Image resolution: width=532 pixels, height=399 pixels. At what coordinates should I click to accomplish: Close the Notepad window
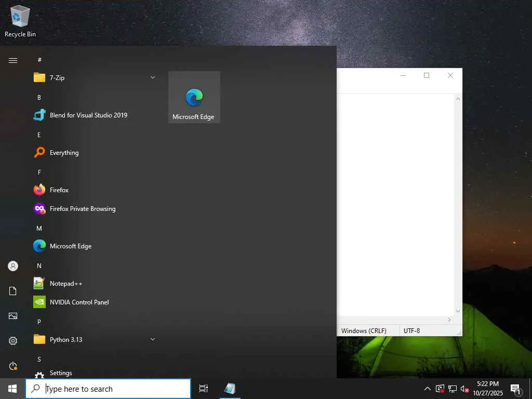(450, 75)
